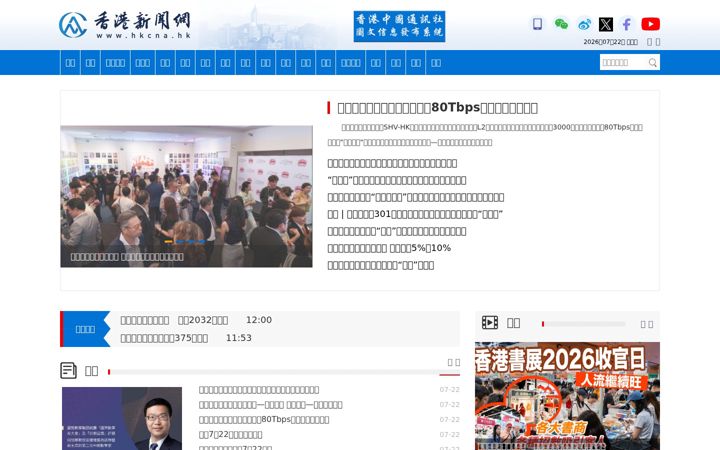Open the more link in the news header
This screenshot has width=720, height=450.
454,362
